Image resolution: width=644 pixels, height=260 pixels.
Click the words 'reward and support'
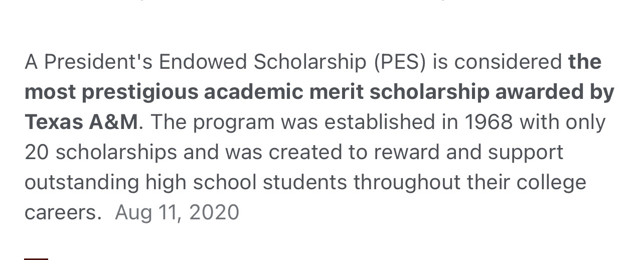(x=468, y=153)
